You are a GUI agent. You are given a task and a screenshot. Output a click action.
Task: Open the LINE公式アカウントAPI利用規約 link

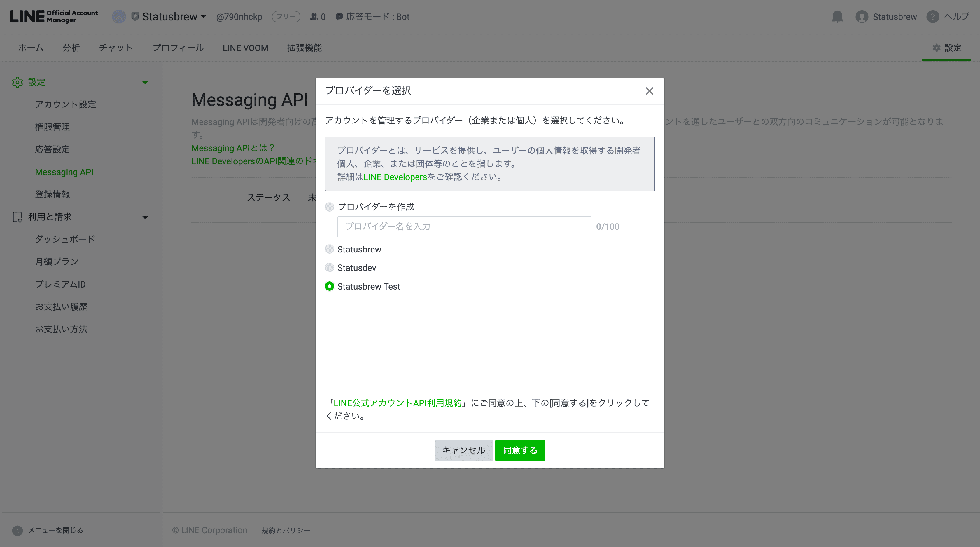[398, 403]
